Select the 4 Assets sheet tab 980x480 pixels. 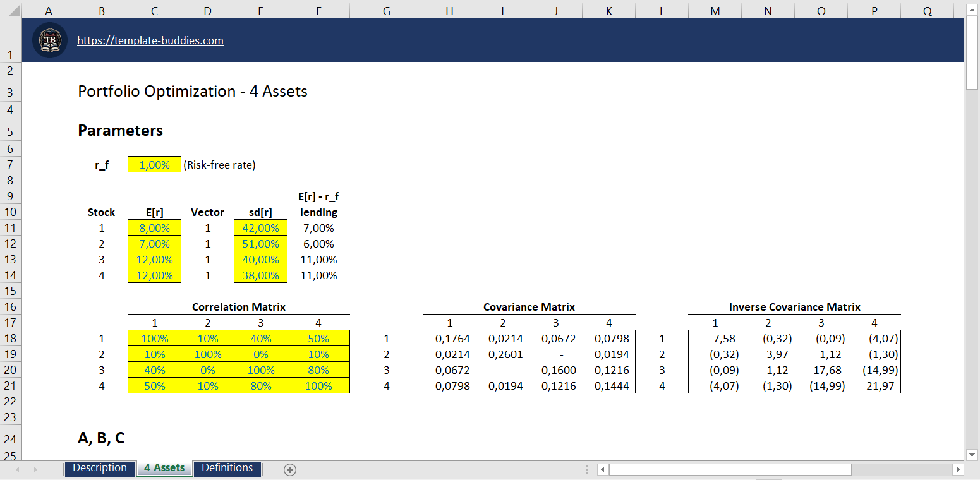click(164, 469)
